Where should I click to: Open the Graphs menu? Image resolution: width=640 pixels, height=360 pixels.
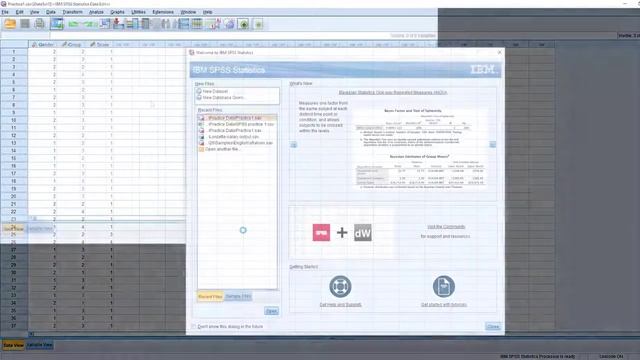click(117, 12)
